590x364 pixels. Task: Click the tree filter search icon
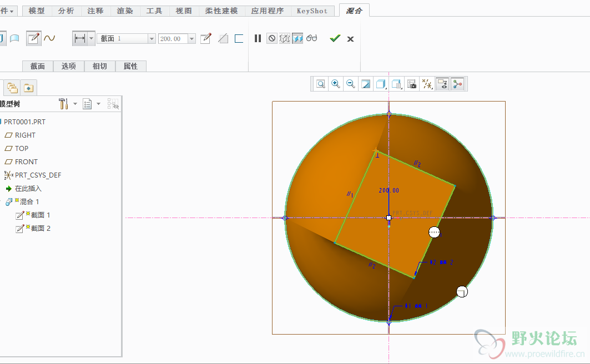click(x=113, y=104)
